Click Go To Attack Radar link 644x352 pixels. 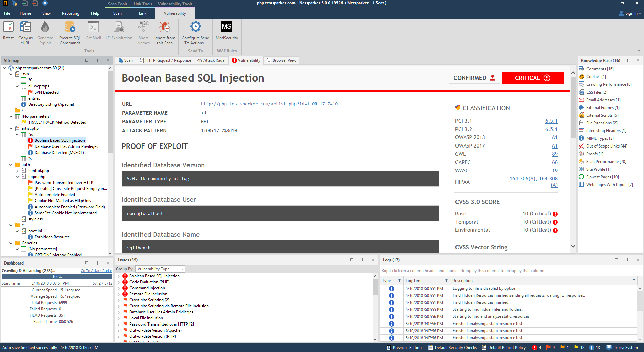coord(96,271)
